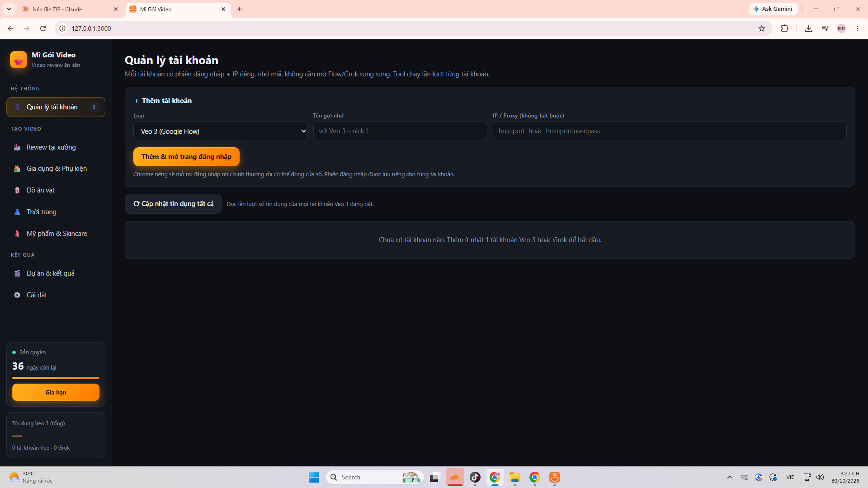This screenshot has height=488, width=868.
Task: Open File Explorer from the taskbar
Action: pyautogui.click(x=515, y=477)
